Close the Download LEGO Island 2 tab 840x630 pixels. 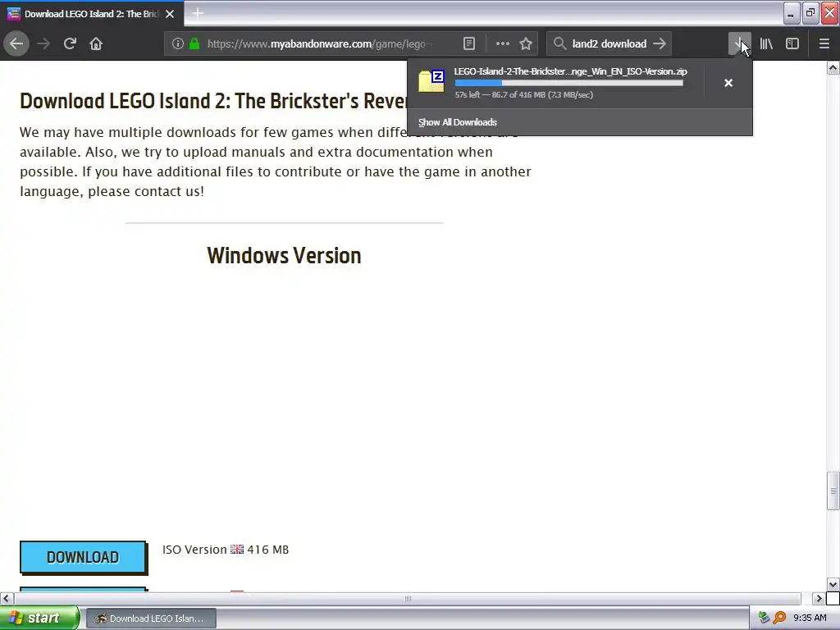170,14
